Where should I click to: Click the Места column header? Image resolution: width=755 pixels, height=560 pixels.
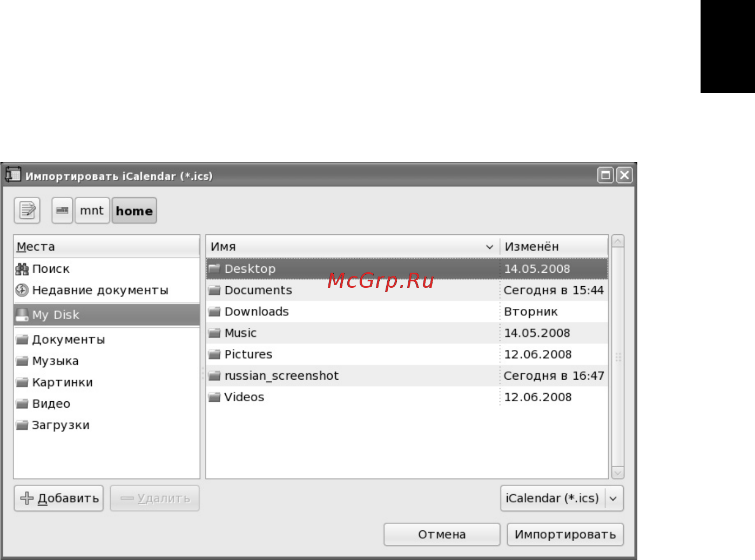(x=107, y=247)
